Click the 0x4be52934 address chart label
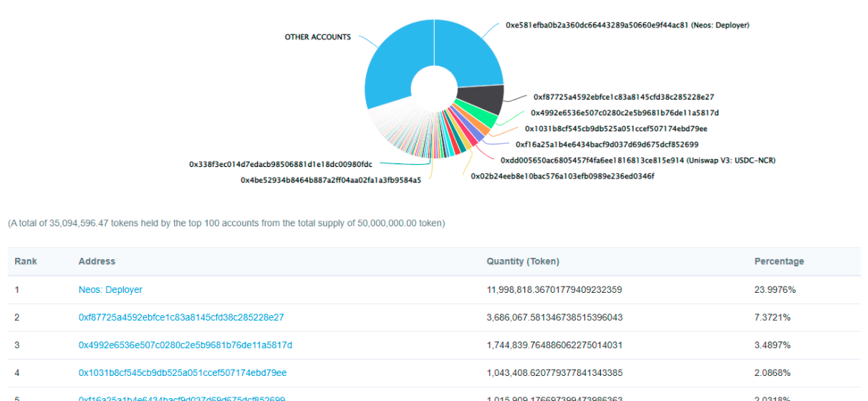868x401 pixels. [330, 180]
